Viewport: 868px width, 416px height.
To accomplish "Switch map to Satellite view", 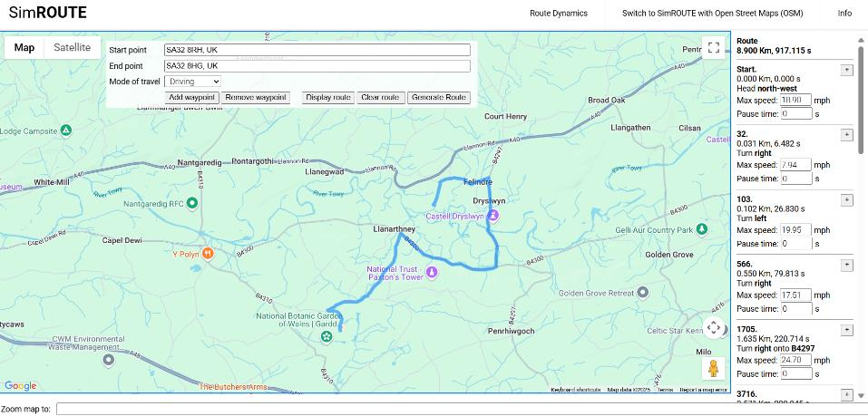I will 72,47.
